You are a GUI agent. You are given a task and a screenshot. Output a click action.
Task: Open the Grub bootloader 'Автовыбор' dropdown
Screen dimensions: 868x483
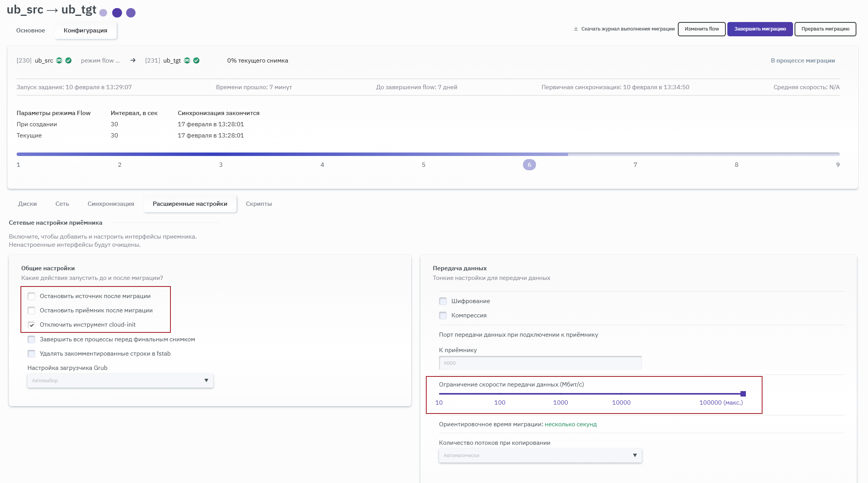[x=120, y=381]
